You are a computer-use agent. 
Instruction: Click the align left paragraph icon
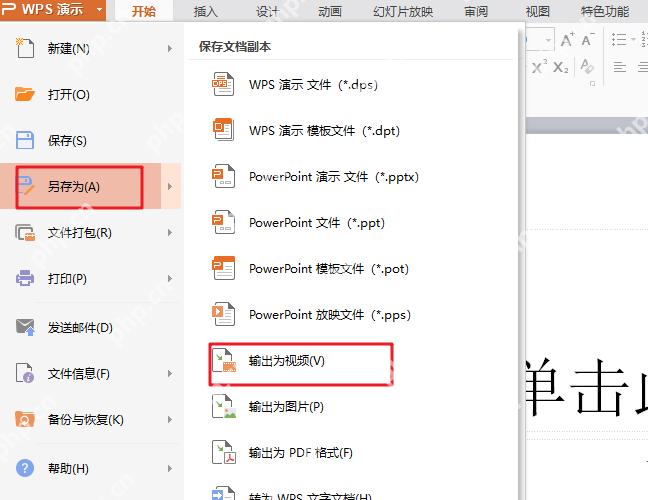point(619,67)
